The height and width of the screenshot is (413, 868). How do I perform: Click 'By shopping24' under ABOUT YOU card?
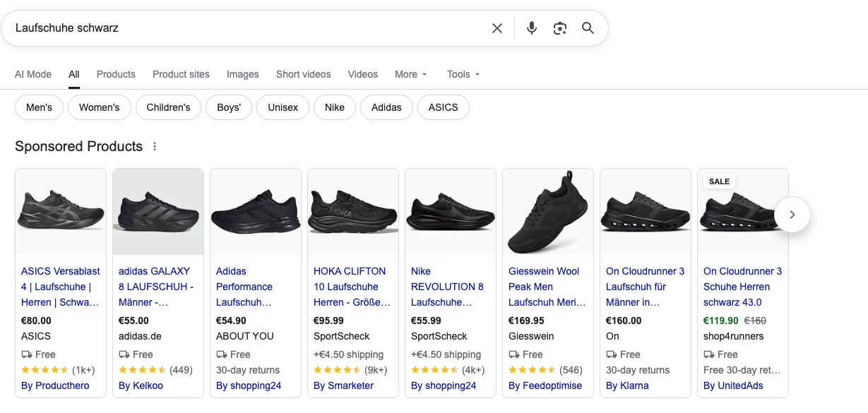[x=249, y=385]
